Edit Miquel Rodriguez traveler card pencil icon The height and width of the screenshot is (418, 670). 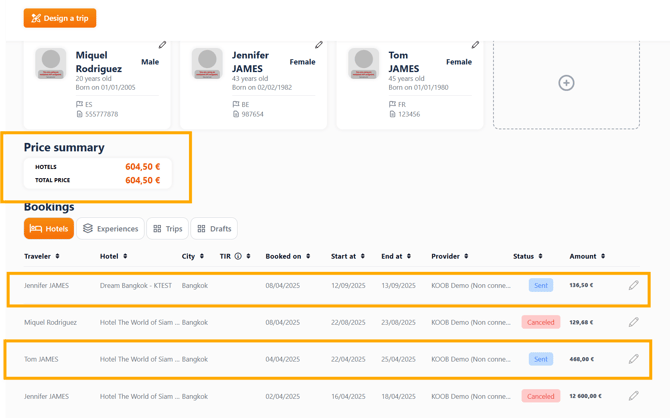163,45
